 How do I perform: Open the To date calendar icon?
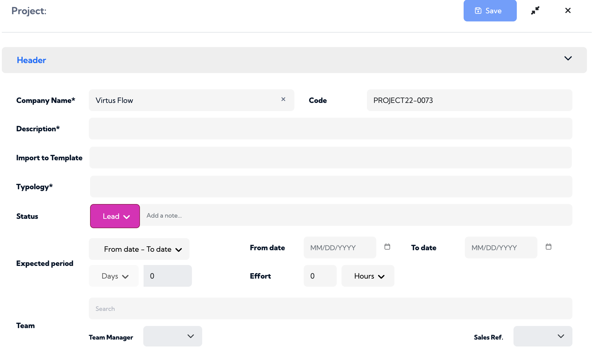point(549,247)
